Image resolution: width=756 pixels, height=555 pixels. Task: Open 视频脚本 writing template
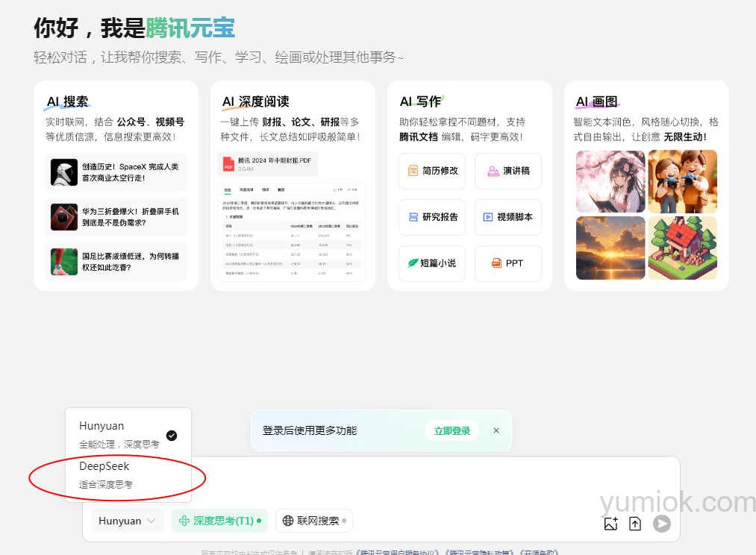[x=508, y=217]
